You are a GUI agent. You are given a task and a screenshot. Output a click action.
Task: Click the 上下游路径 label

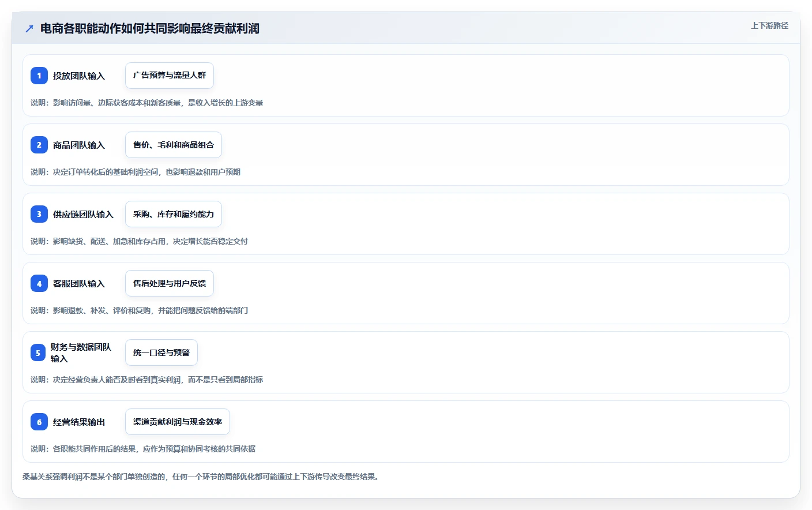click(769, 25)
